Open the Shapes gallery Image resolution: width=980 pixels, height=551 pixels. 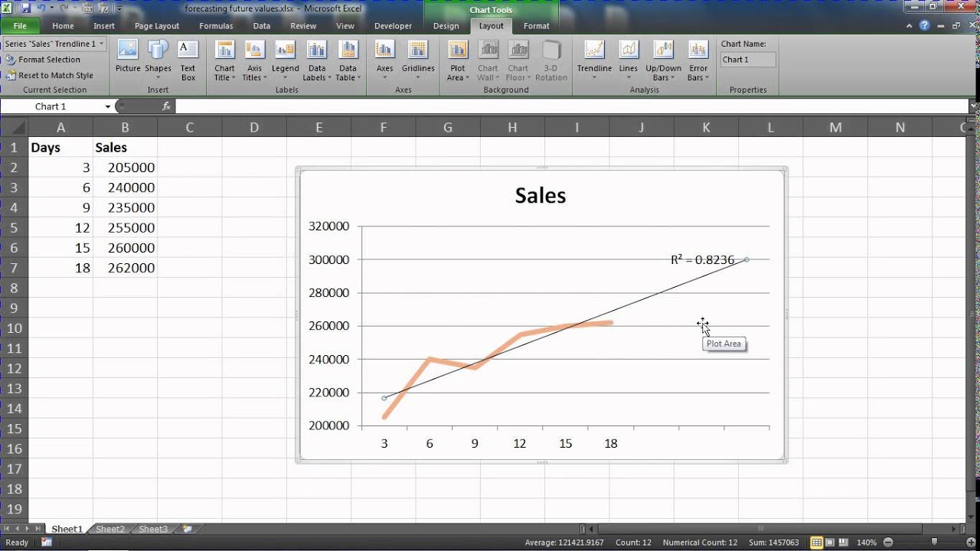pos(158,59)
